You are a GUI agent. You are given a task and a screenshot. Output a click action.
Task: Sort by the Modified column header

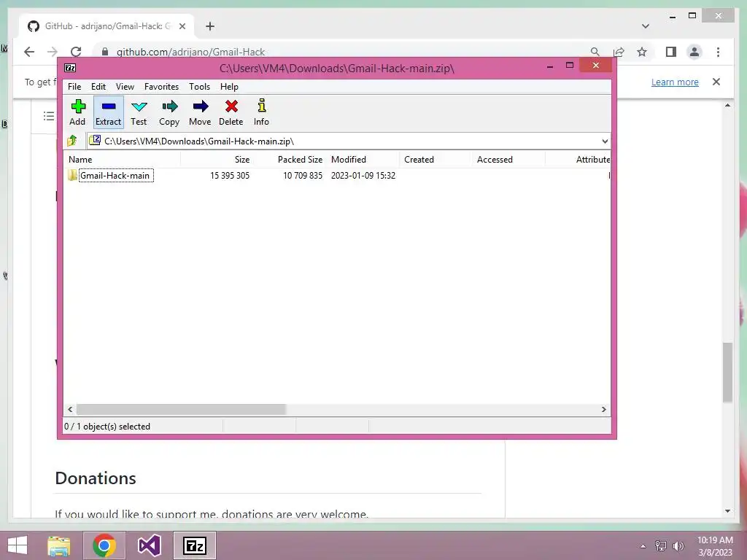pos(363,160)
